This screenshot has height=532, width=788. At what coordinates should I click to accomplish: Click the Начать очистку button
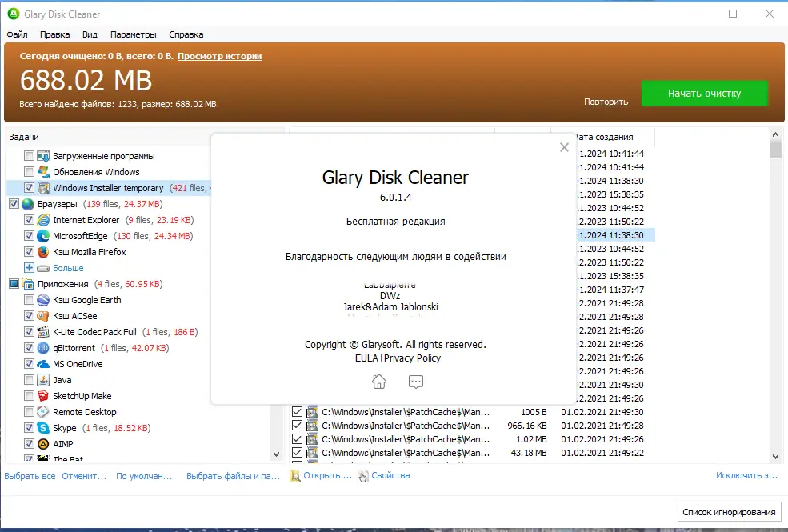point(705,94)
